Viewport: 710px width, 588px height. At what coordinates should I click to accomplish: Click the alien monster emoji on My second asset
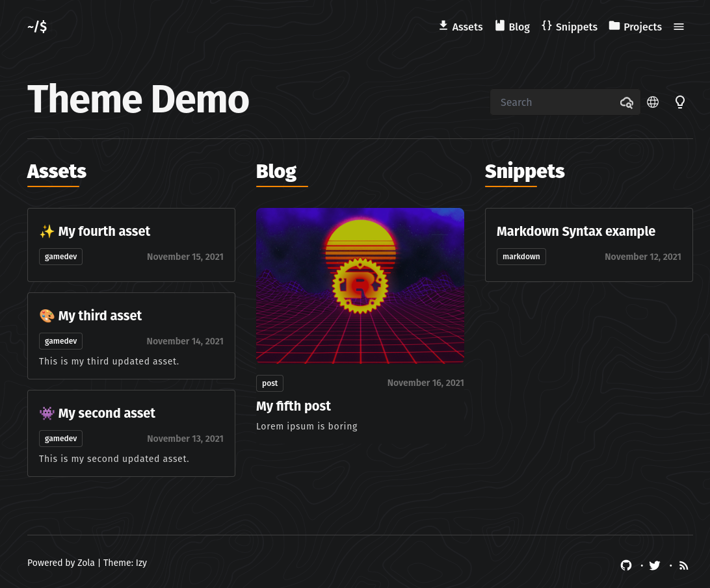point(47,413)
